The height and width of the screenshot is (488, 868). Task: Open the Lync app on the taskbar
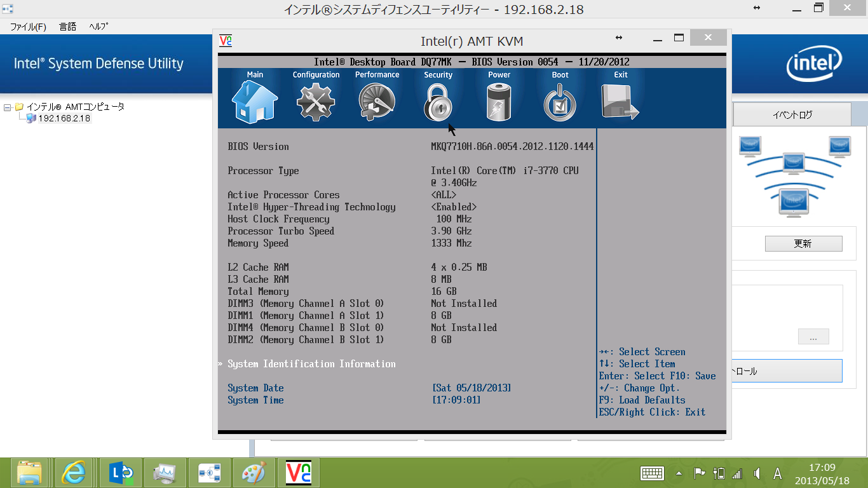tap(120, 473)
